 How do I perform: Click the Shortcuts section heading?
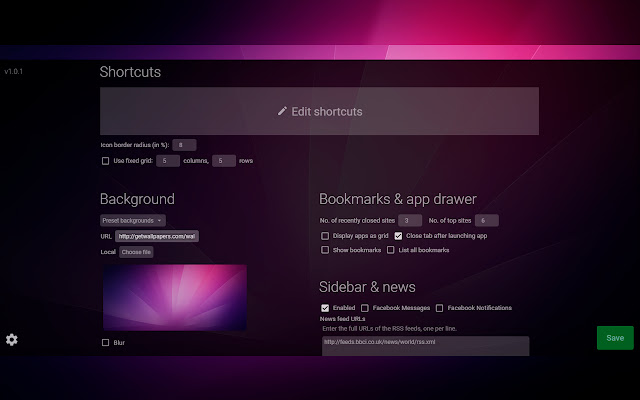(x=130, y=72)
